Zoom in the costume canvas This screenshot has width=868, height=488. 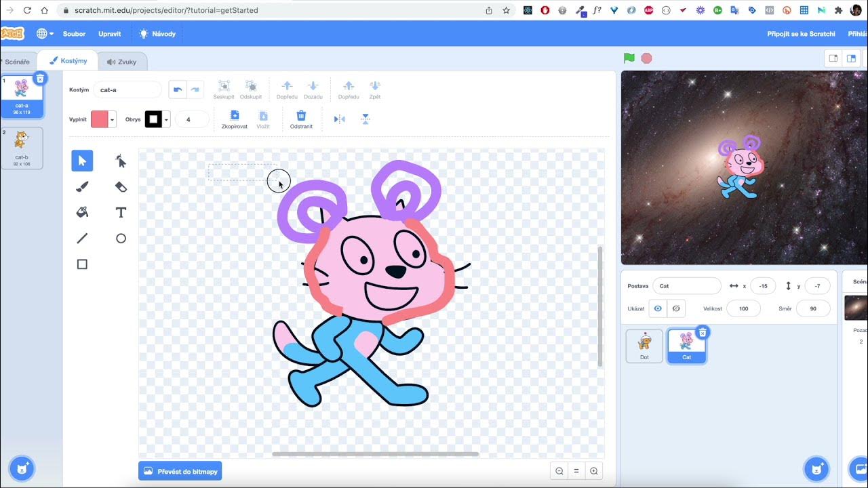[594, 471]
